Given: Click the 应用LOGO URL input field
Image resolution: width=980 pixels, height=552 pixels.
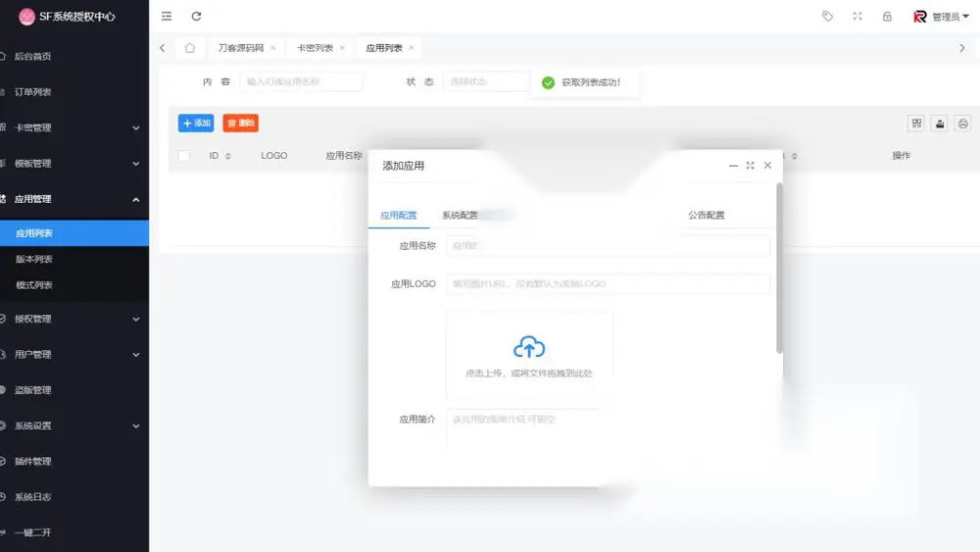Looking at the screenshot, I should (x=608, y=283).
